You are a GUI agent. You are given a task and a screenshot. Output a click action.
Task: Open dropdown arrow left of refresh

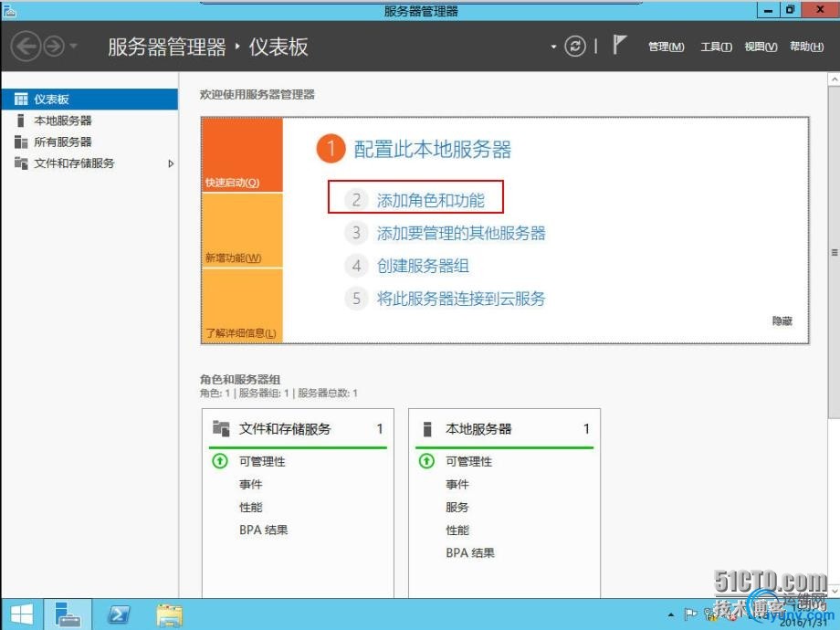(553, 47)
